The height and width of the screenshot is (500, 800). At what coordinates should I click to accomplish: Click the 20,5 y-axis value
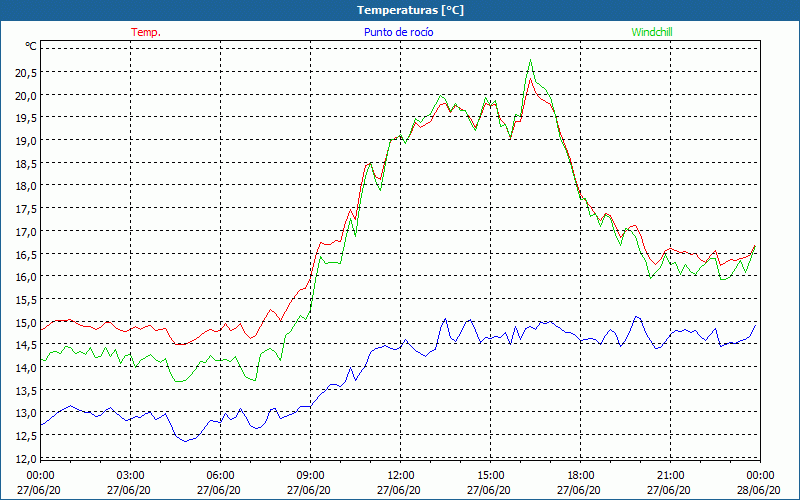(26, 73)
